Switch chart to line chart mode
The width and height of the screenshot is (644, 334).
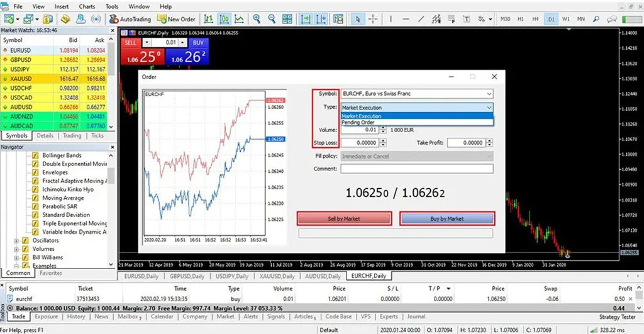pos(240,19)
